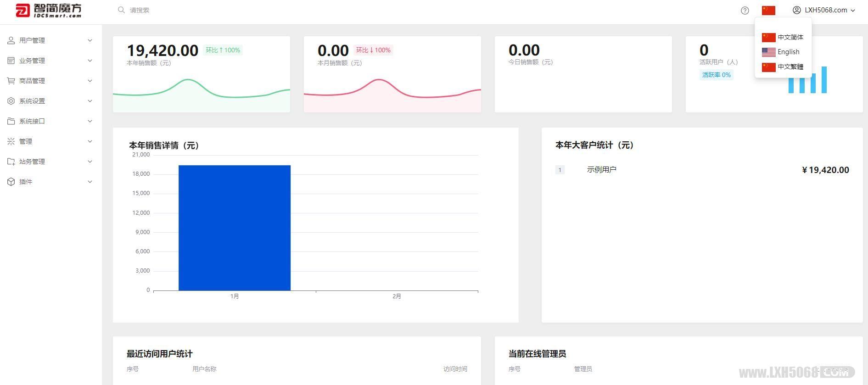This screenshot has width=868, height=385.
Task: Select 中文繁體 language option
Action: (783, 67)
